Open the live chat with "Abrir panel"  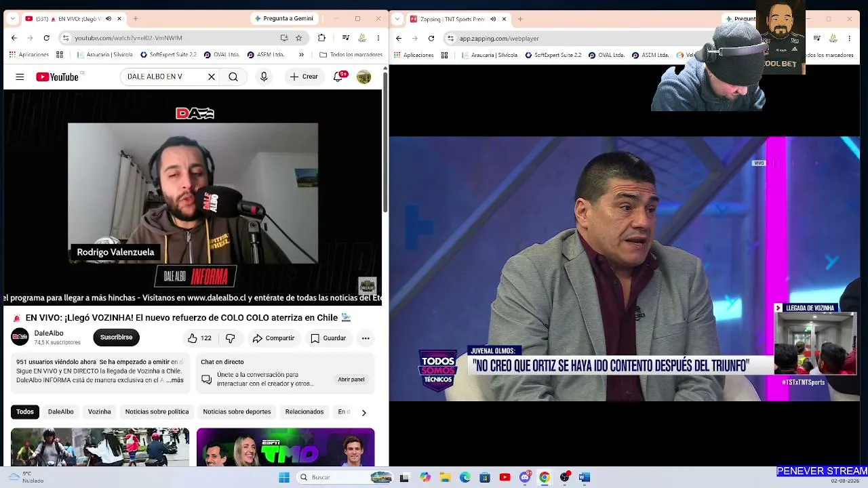click(x=351, y=380)
